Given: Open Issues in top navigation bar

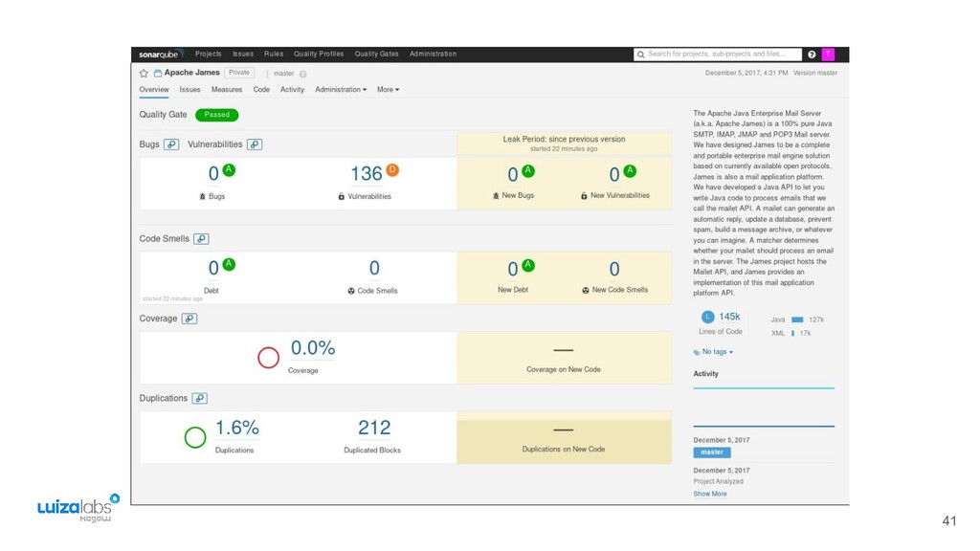Looking at the screenshot, I should tap(243, 54).
